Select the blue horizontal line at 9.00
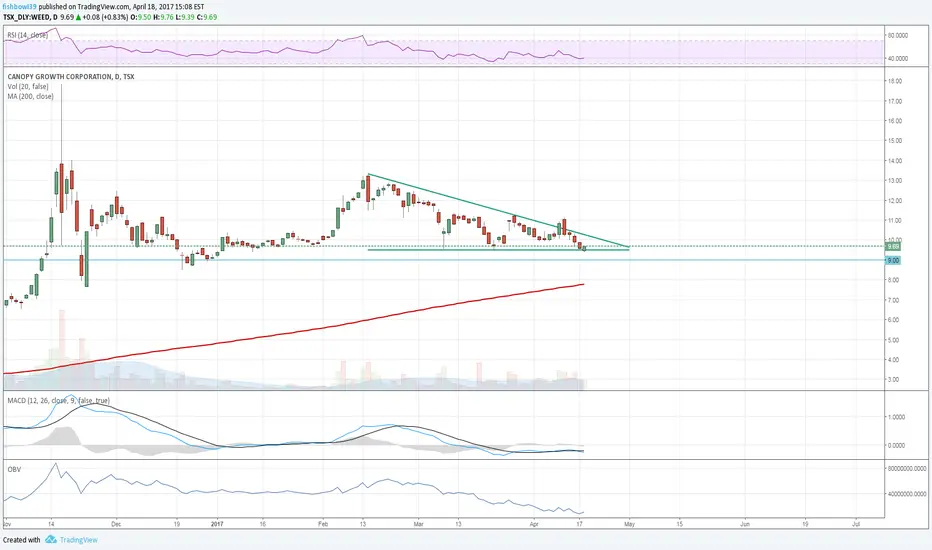 pyautogui.click(x=444, y=260)
